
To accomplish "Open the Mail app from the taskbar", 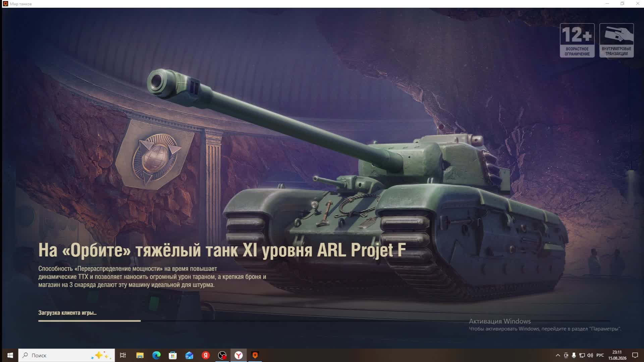I will coord(189,355).
